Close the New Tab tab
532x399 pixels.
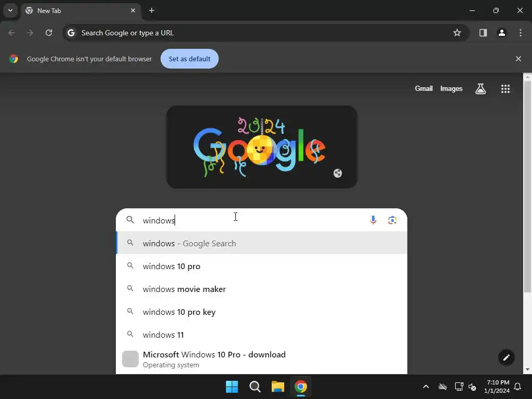[133, 10]
